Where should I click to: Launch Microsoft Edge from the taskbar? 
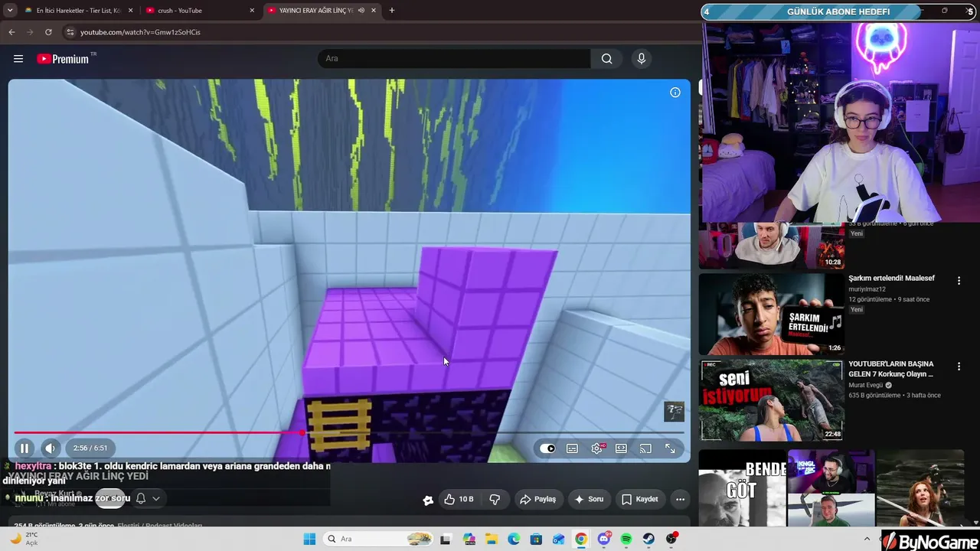pyautogui.click(x=514, y=539)
